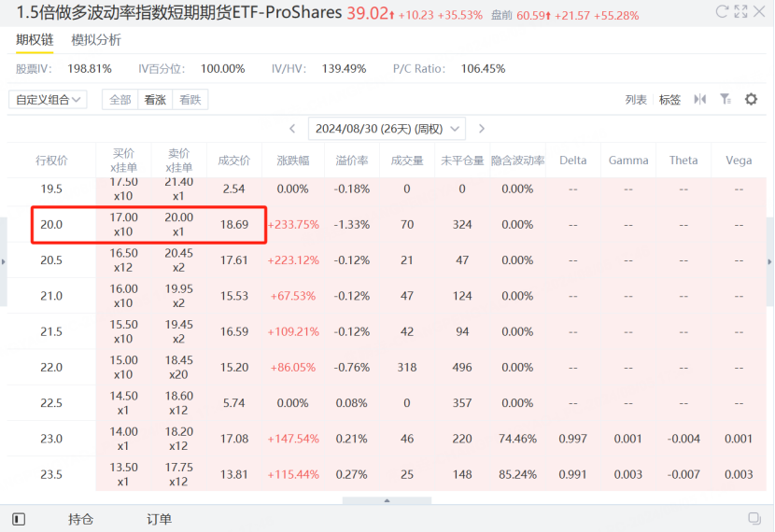Expand the bottom panel up arrow
The height and width of the screenshot is (532, 775).
[387, 500]
